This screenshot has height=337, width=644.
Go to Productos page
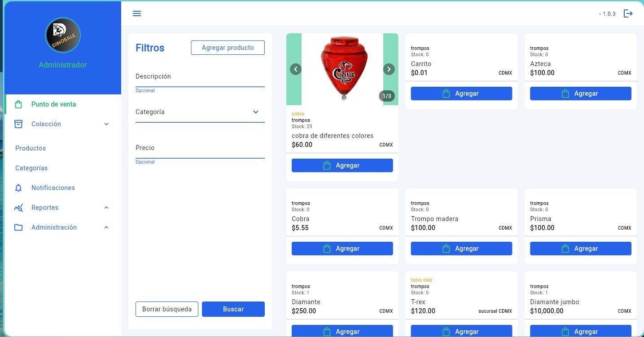pyautogui.click(x=31, y=148)
